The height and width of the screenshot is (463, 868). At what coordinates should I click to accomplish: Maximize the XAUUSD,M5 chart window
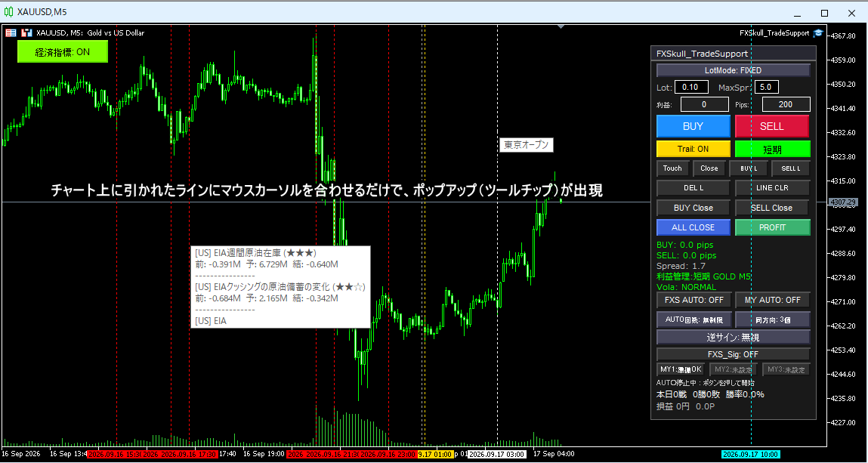click(824, 13)
